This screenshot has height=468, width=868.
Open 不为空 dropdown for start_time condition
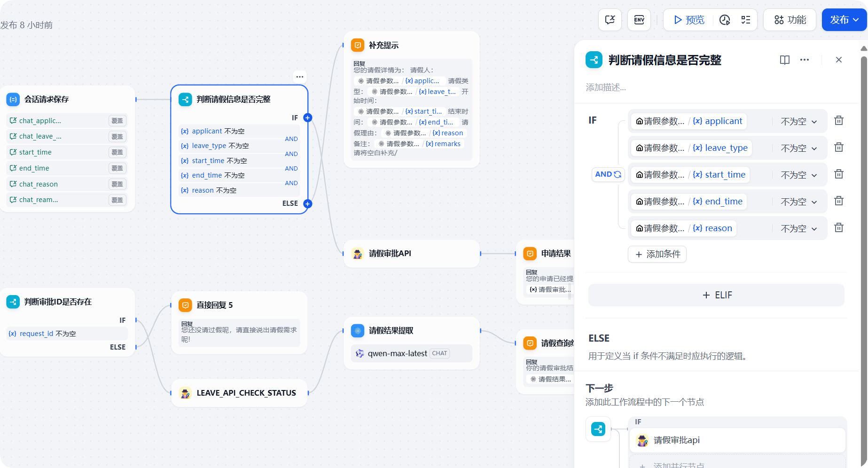click(x=799, y=175)
